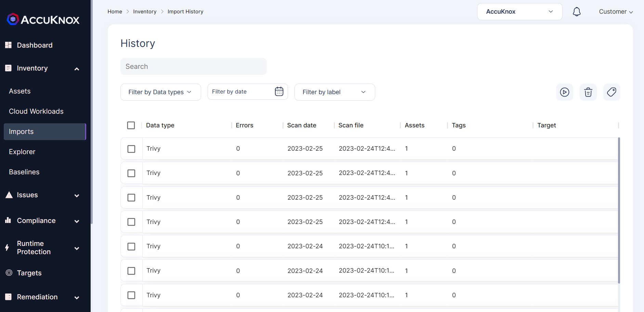Image resolution: width=644 pixels, height=312 pixels.
Task: Check the seventh Trivy row checkbox
Action: [x=131, y=295]
